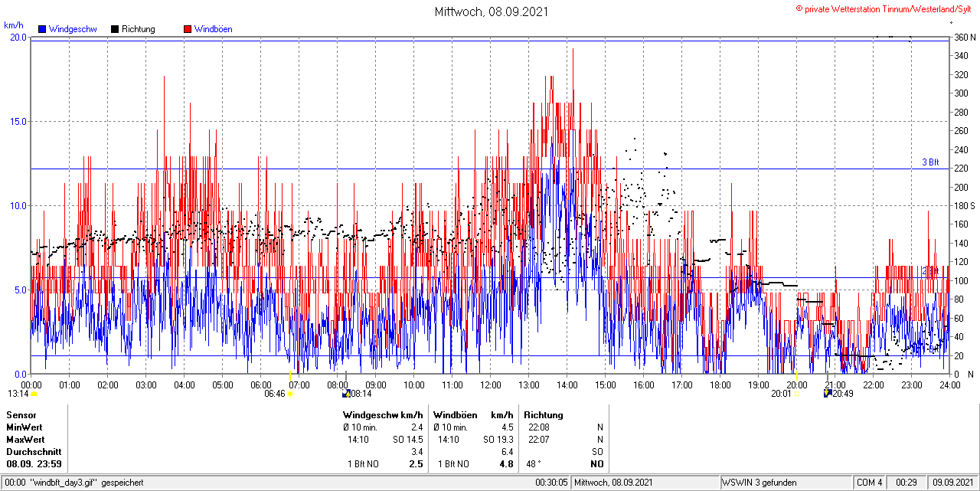Click the km/h unit label above the y-axis

[x=13, y=25]
